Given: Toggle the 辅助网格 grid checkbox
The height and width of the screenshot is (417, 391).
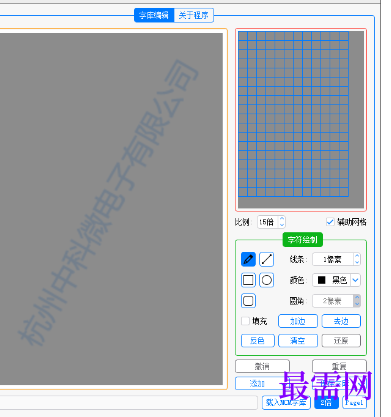Looking at the screenshot, I should [330, 222].
